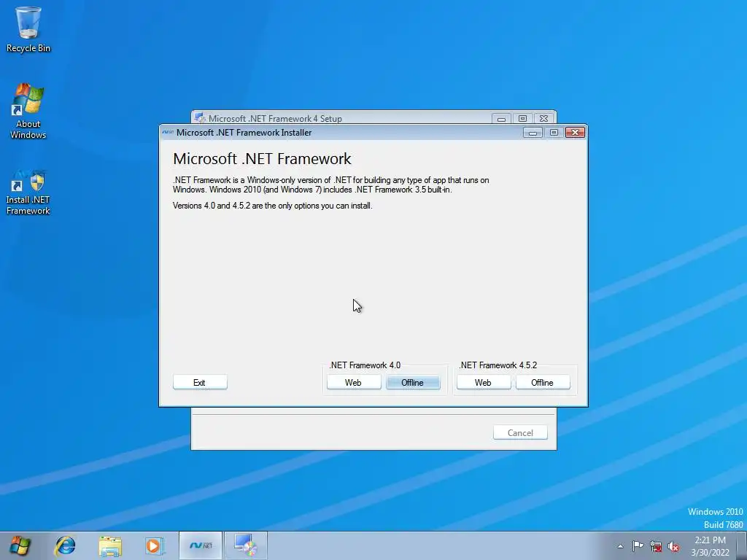Click 'Versions 4.0 and 4.5.2 are the only options' text
The width and height of the screenshot is (747, 560).
click(273, 206)
